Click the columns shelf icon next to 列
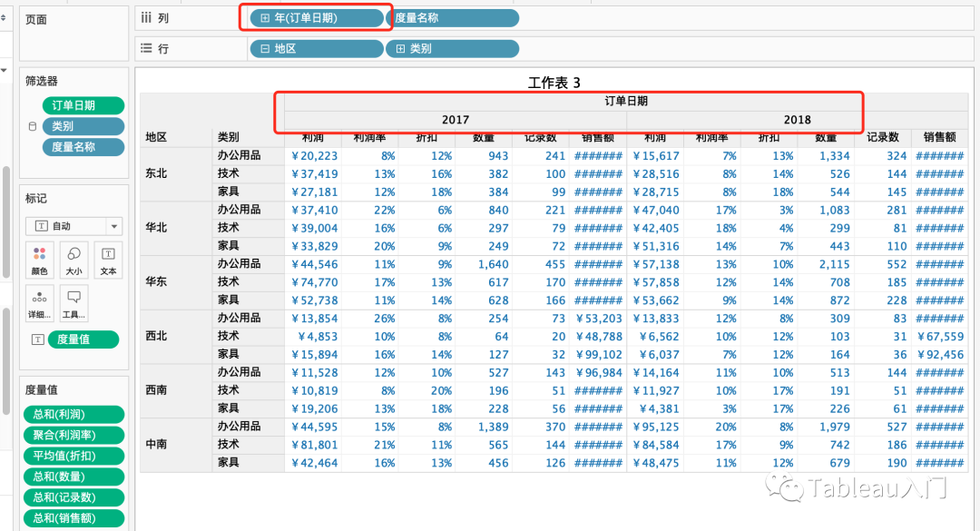 (x=146, y=17)
